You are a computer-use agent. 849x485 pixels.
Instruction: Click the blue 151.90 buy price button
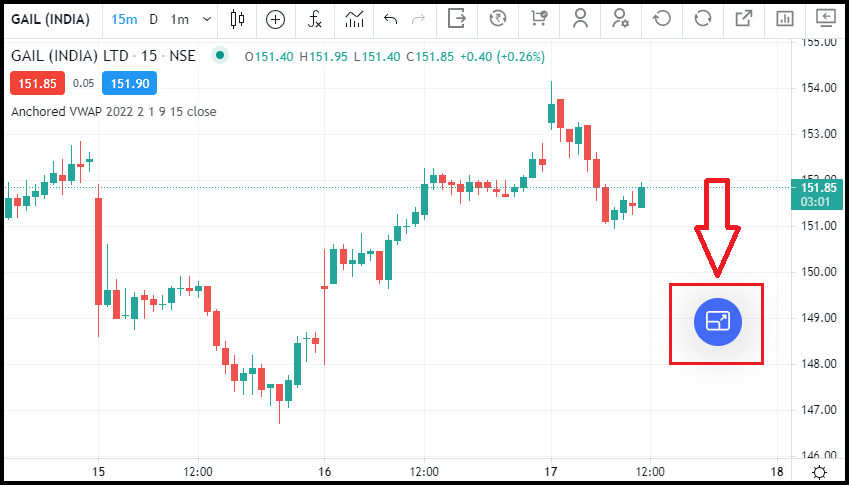(x=129, y=83)
